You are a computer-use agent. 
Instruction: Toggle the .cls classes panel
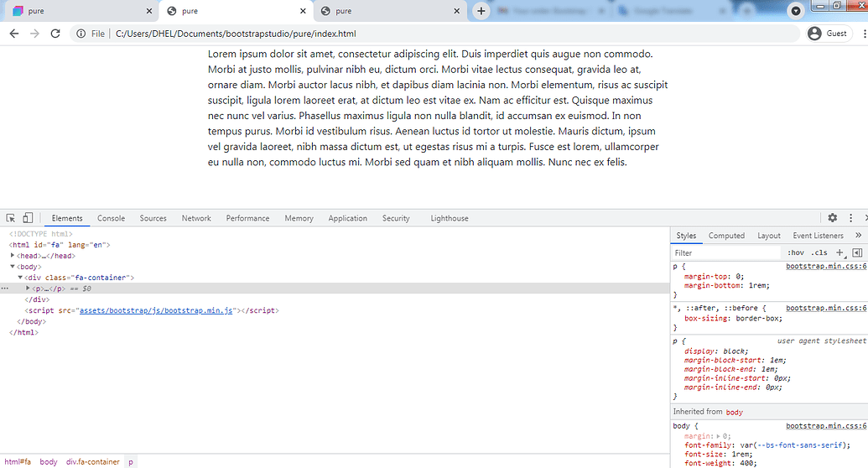click(x=819, y=252)
